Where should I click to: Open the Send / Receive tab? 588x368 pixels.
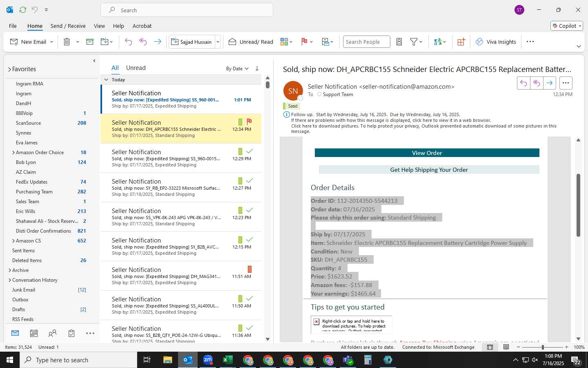pyautogui.click(x=68, y=26)
